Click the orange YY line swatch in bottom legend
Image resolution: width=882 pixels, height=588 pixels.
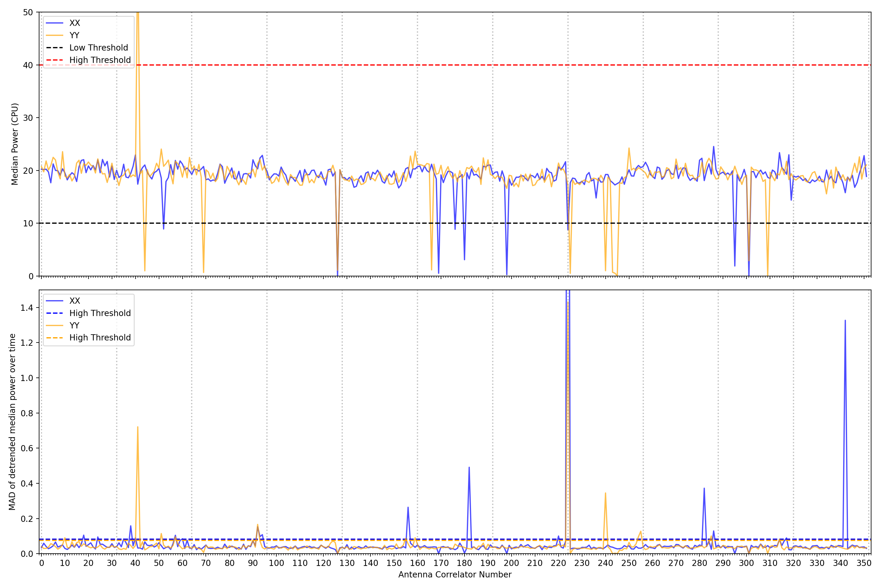[x=54, y=325]
